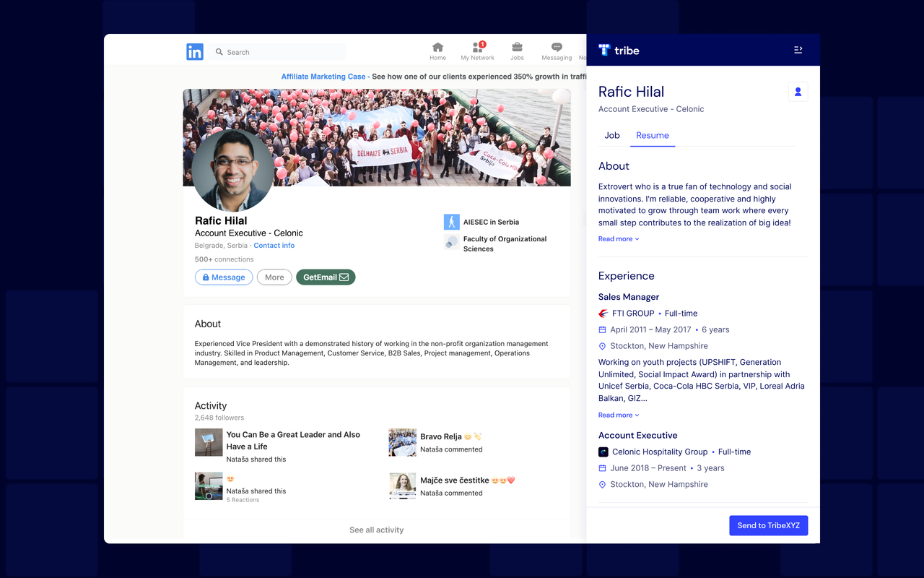924x578 pixels.
Task: Collapse the tribe panel via the arrow icon
Action: pyautogui.click(x=798, y=49)
